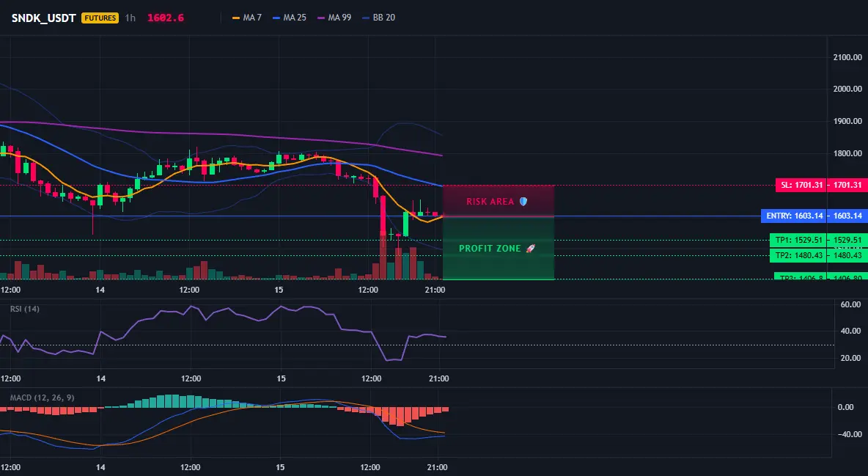Toggle the MA 25 legend entry
The height and width of the screenshot is (476, 868).
tap(290, 18)
